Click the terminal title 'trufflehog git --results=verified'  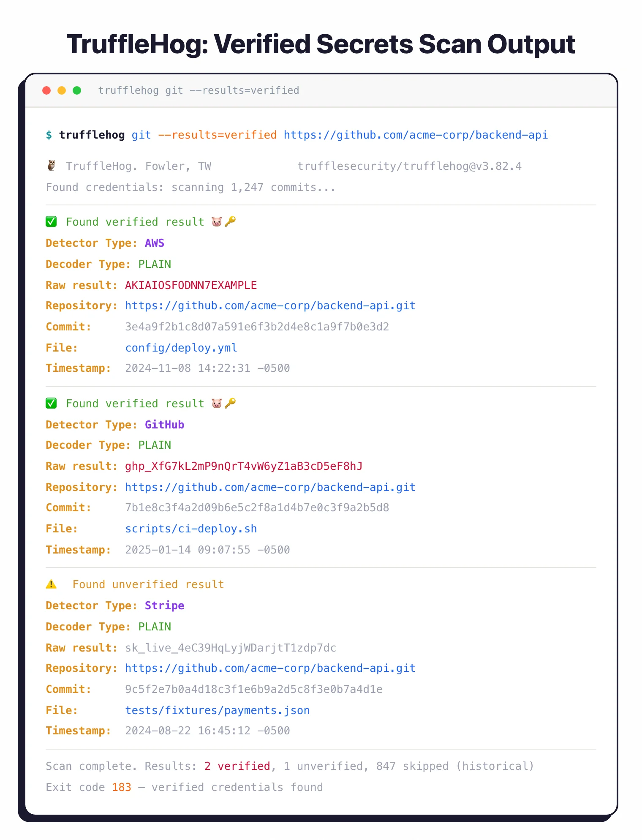[199, 90]
